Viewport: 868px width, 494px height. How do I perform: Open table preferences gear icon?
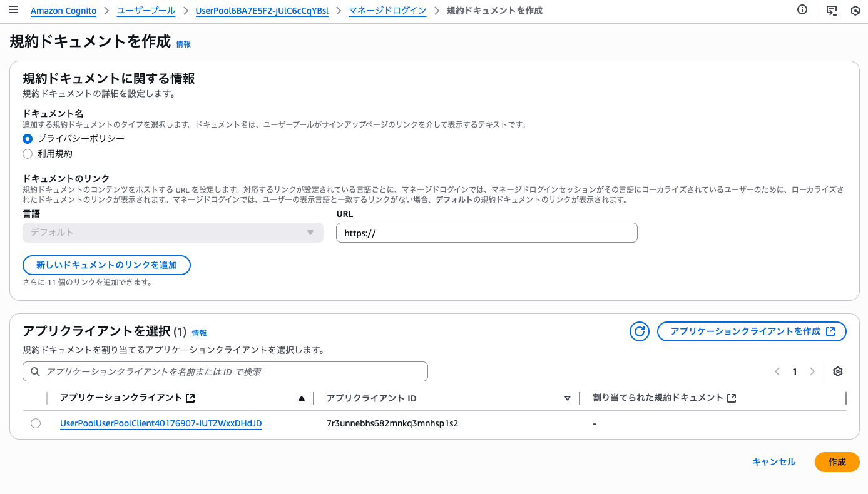tap(838, 371)
